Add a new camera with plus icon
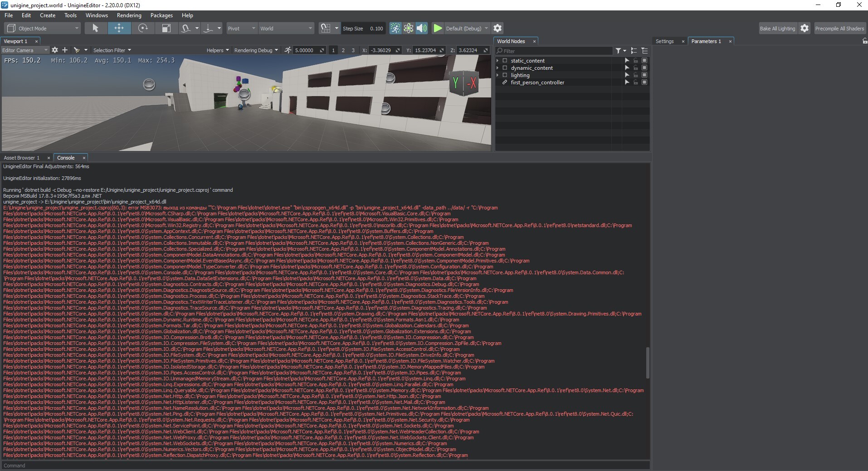 point(65,50)
